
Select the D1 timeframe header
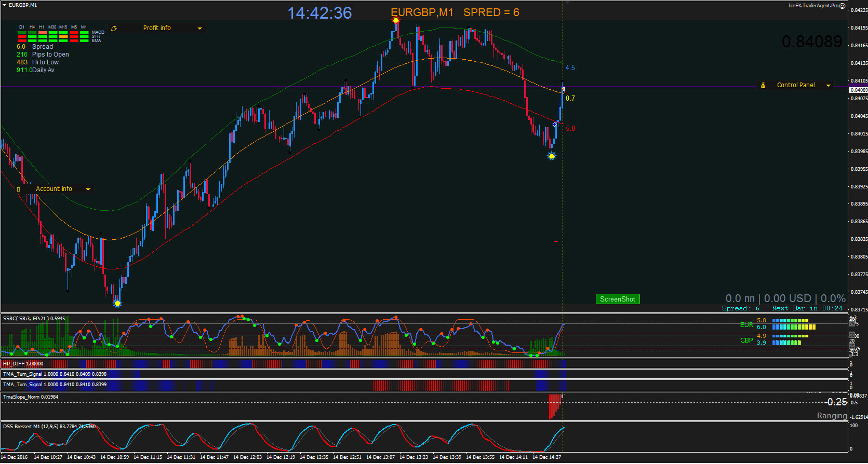tap(22, 27)
